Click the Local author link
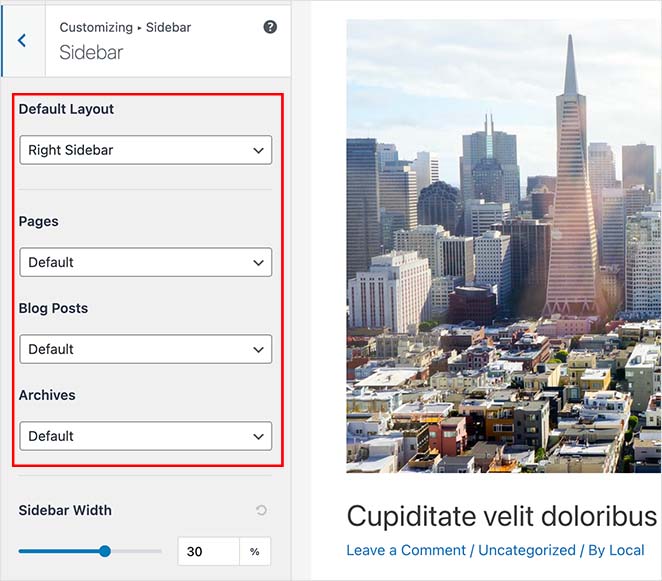This screenshot has height=581, width=662. click(625, 550)
